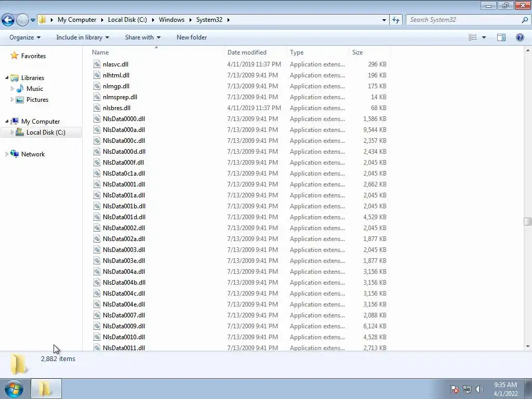Image resolution: width=532 pixels, height=399 pixels.
Task: Click the vertical scrollbar thumb
Action: pyautogui.click(x=527, y=221)
